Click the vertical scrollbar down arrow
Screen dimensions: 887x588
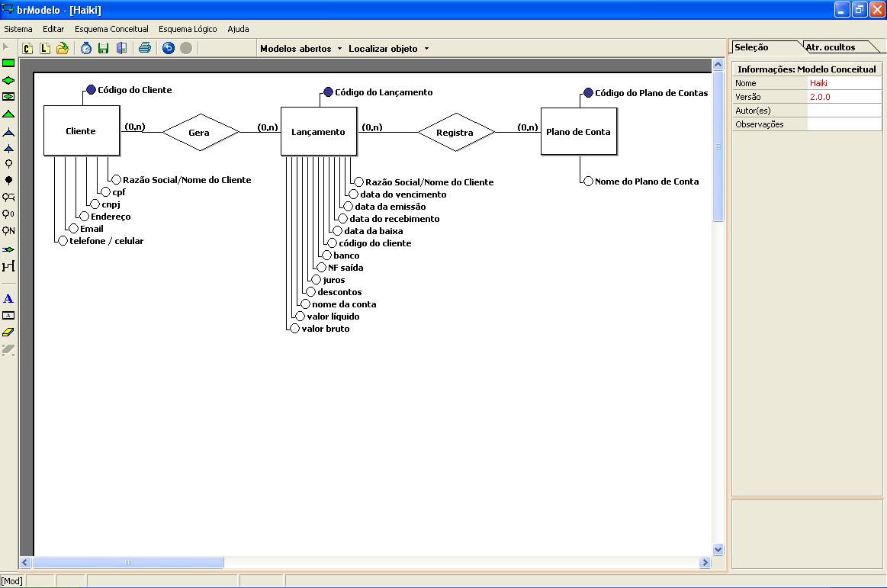coord(718,550)
